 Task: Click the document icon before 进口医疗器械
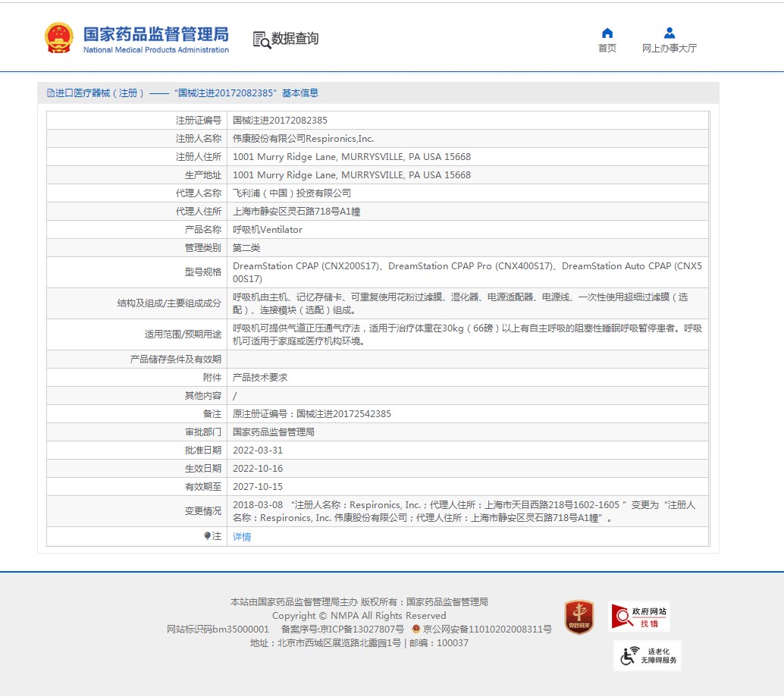(51, 93)
